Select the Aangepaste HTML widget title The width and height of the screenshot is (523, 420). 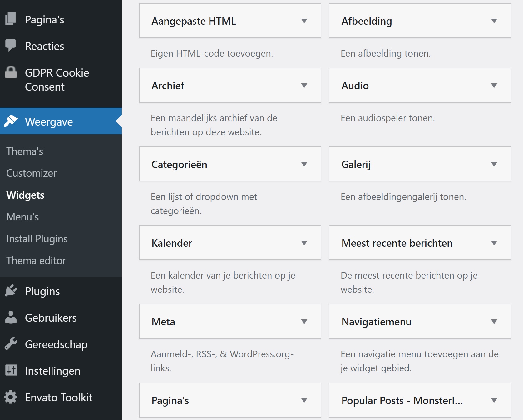click(x=194, y=21)
